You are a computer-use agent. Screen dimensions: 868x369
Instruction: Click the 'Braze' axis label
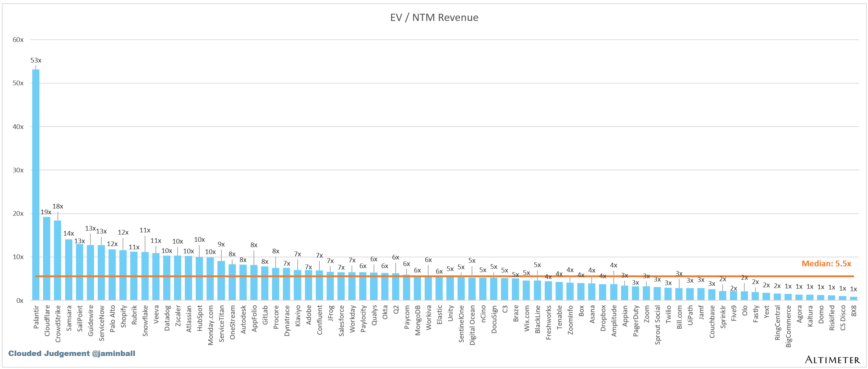click(516, 314)
